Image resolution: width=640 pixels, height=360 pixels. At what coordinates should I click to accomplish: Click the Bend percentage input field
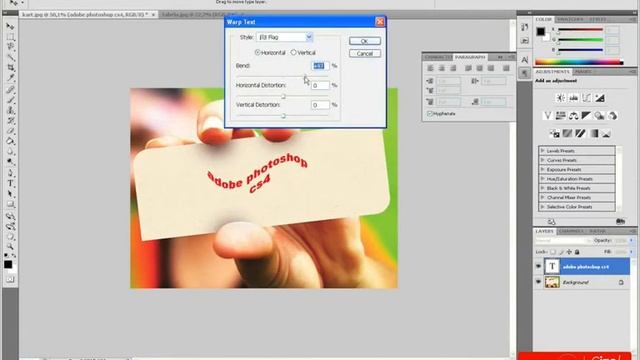coord(320,66)
